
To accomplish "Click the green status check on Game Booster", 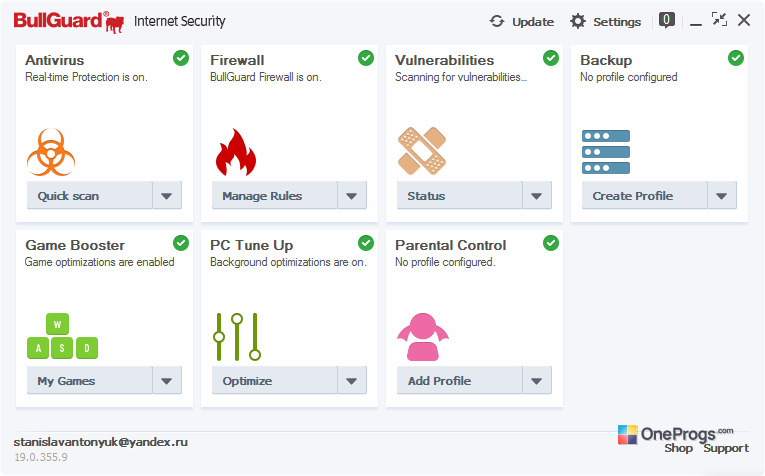I will [181, 243].
